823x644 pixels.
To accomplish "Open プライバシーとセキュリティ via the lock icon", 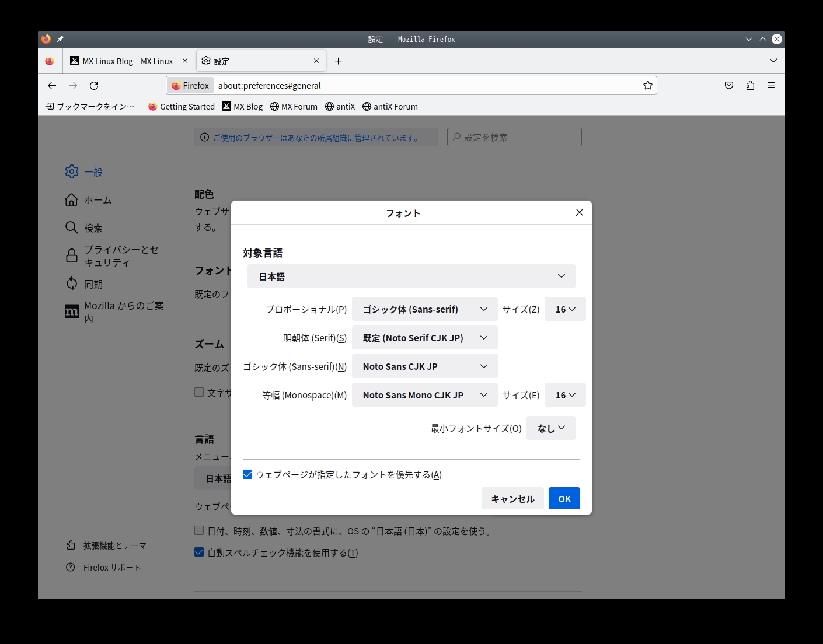I will (x=71, y=256).
